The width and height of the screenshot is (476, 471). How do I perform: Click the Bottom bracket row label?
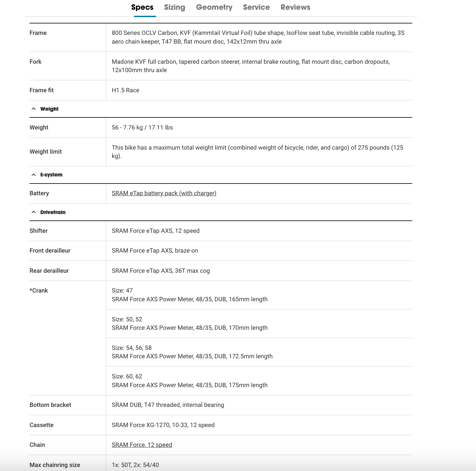[50, 405]
